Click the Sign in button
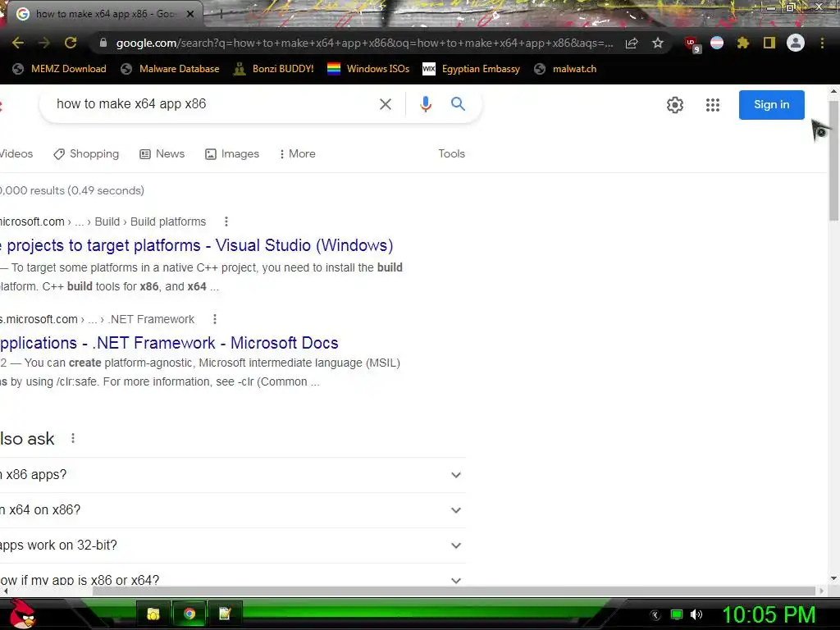840x630 pixels. (x=771, y=105)
